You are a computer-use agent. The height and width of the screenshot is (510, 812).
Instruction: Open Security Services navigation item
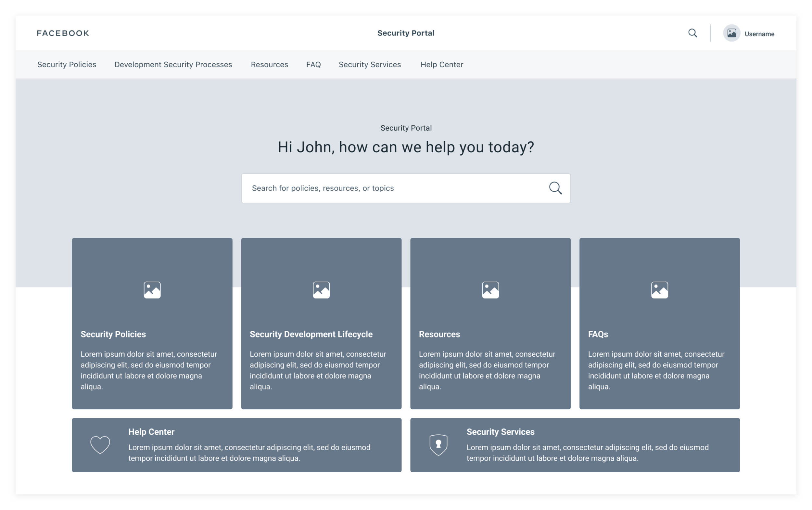tap(370, 64)
